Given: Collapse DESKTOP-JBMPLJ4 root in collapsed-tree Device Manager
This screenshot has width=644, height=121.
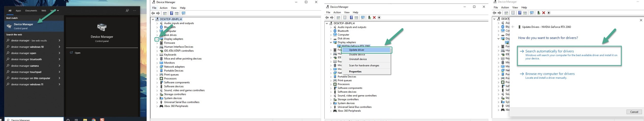Looking at the screenshot, I should [x=153, y=19].
